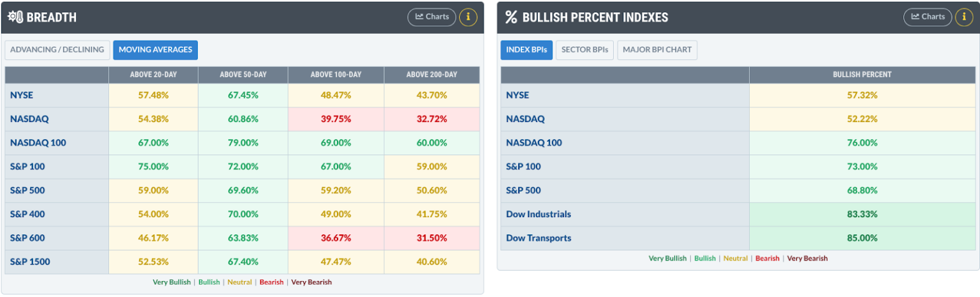Open Charts in Bullish Percent Indexes panel
The height and width of the screenshot is (297, 980).
928,17
